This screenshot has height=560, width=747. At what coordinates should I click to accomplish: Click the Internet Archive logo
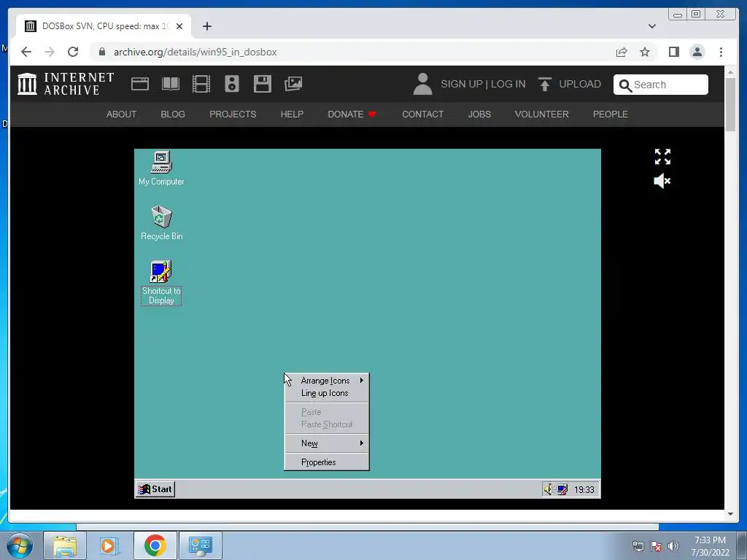click(66, 84)
